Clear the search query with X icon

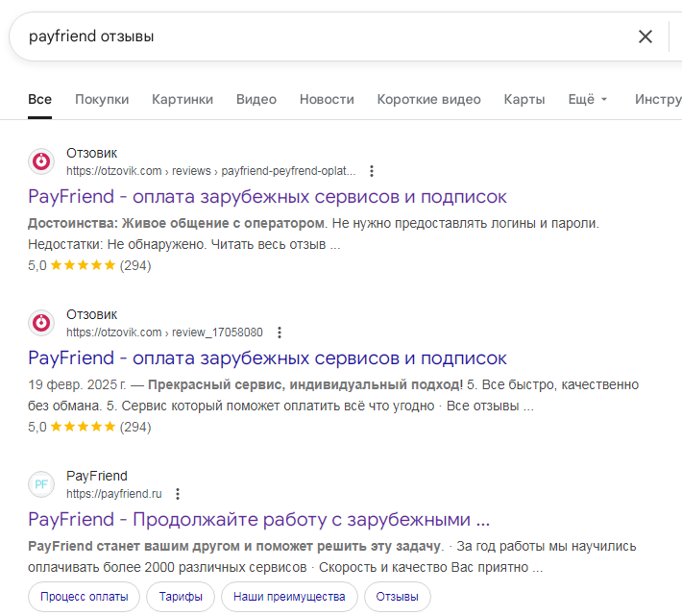(x=645, y=37)
